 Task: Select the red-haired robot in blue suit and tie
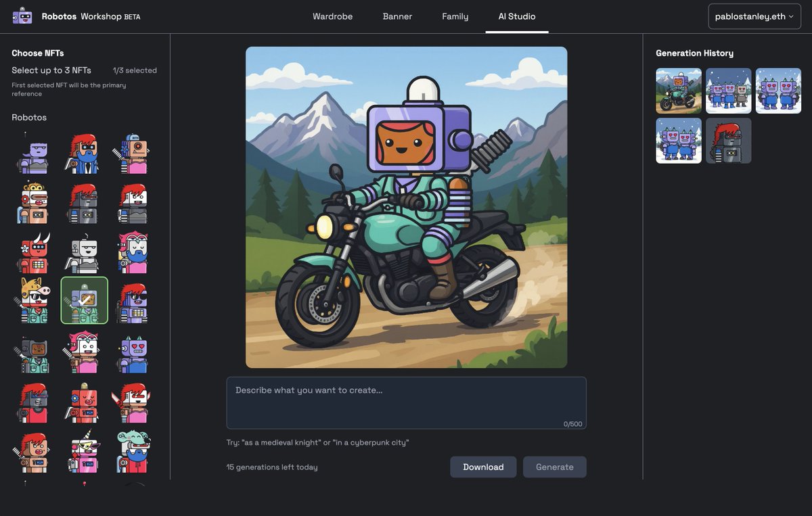pyautogui.click(x=85, y=154)
